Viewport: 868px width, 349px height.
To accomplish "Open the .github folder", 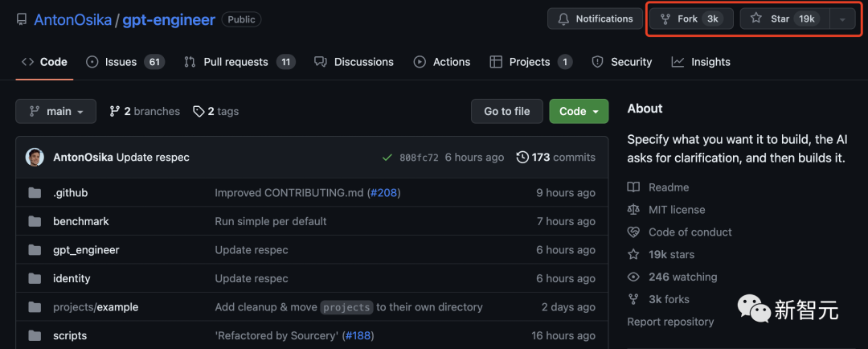I will coord(70,193).
